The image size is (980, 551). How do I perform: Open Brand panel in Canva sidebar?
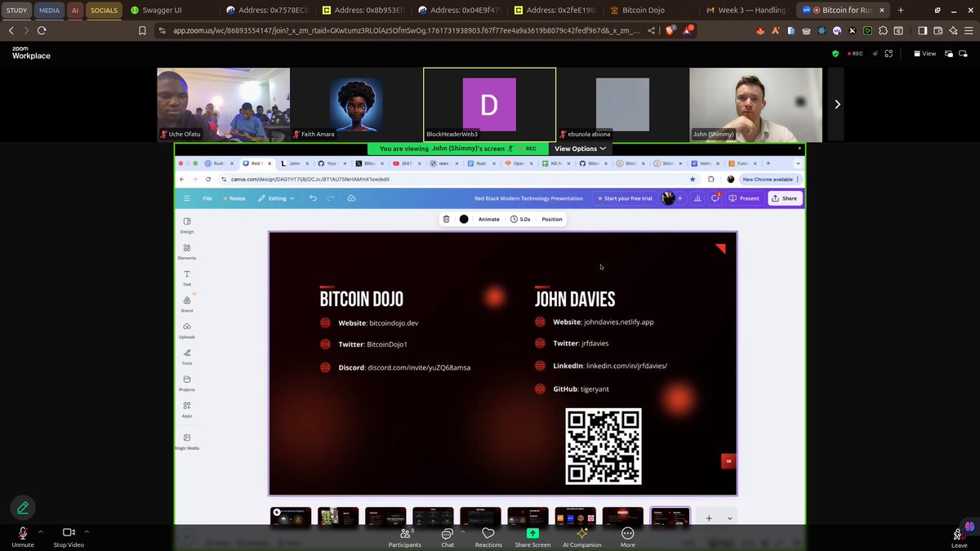187,304
